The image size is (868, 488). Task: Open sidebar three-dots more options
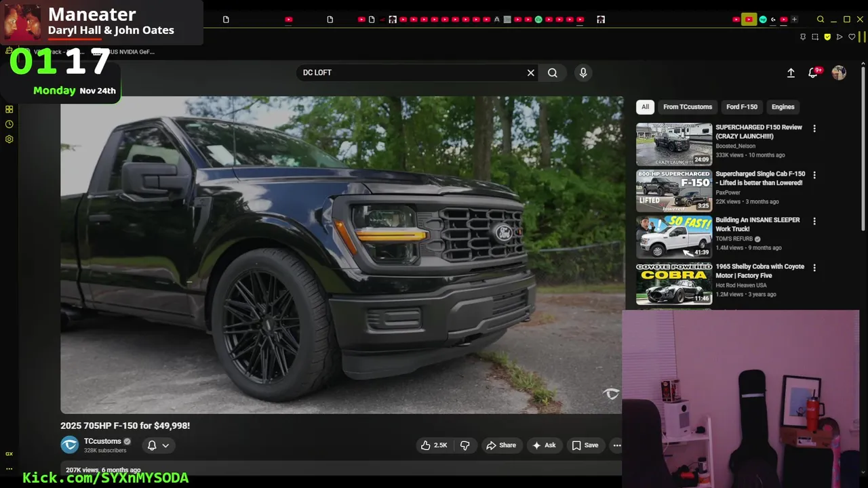9,469
